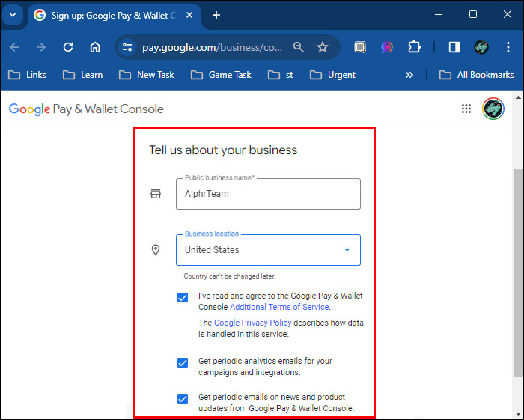Open the Additional Terms of Service link

[278, 307]
